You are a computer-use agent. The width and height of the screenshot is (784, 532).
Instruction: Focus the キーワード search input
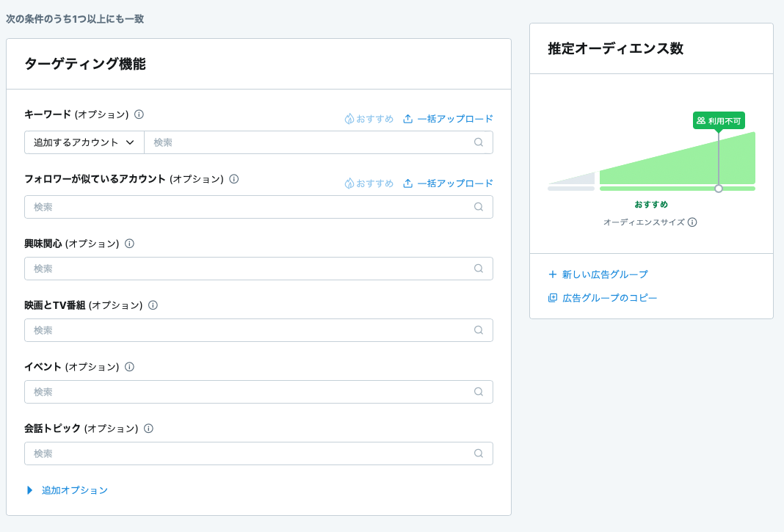point(319,142)
